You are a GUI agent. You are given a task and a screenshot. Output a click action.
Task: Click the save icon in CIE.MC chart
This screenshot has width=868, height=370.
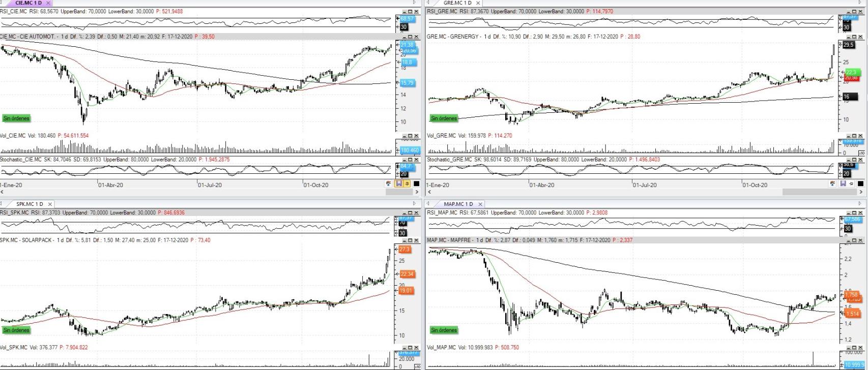[x=399, y=183]
